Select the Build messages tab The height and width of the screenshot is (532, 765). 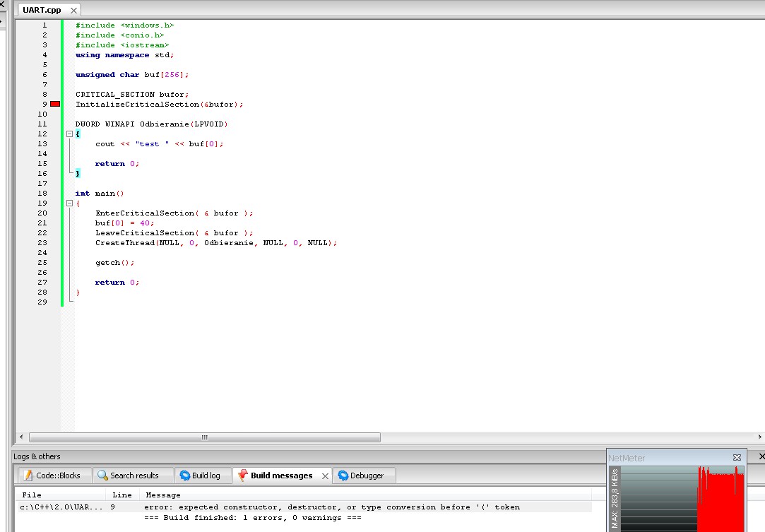click(x=281, y=475)
